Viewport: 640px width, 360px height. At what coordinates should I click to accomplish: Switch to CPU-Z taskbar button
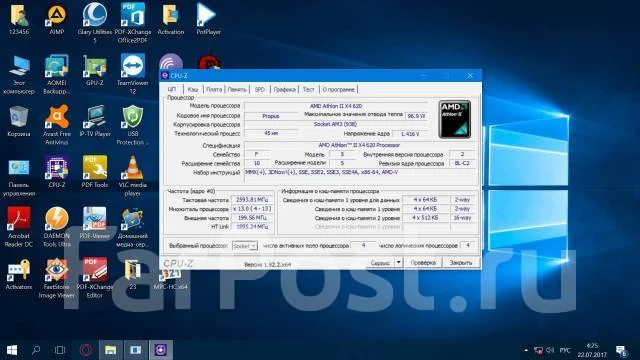[160, 350]
